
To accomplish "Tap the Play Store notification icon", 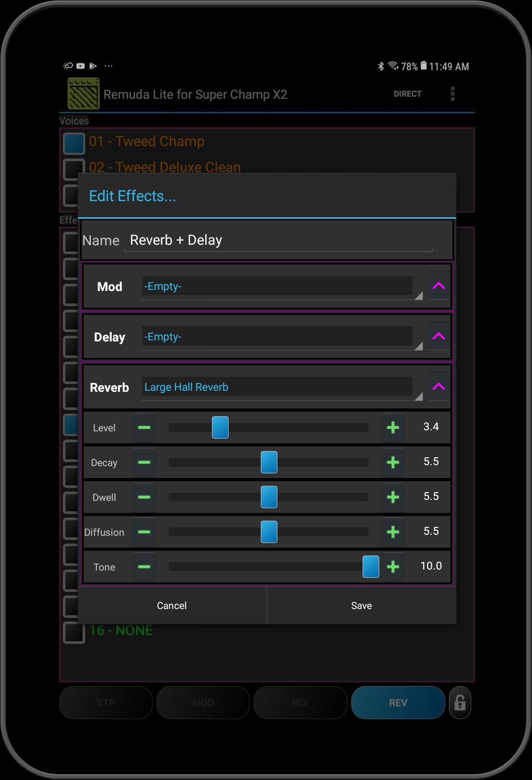I will tap(93, 66).
